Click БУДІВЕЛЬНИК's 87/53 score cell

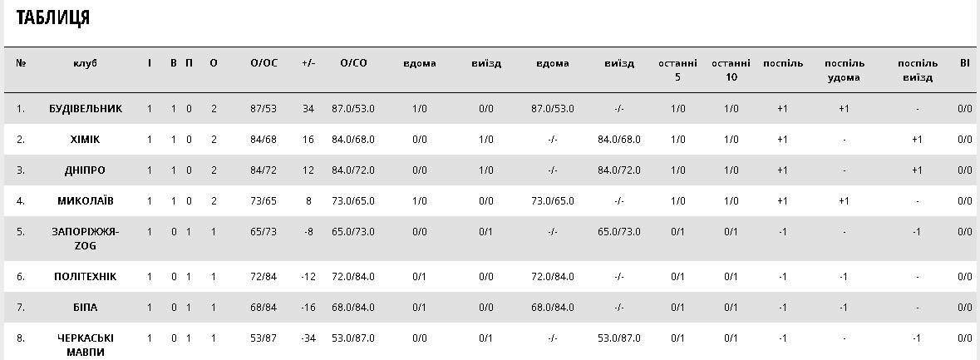pyautogui.click(x=263, y=108)
